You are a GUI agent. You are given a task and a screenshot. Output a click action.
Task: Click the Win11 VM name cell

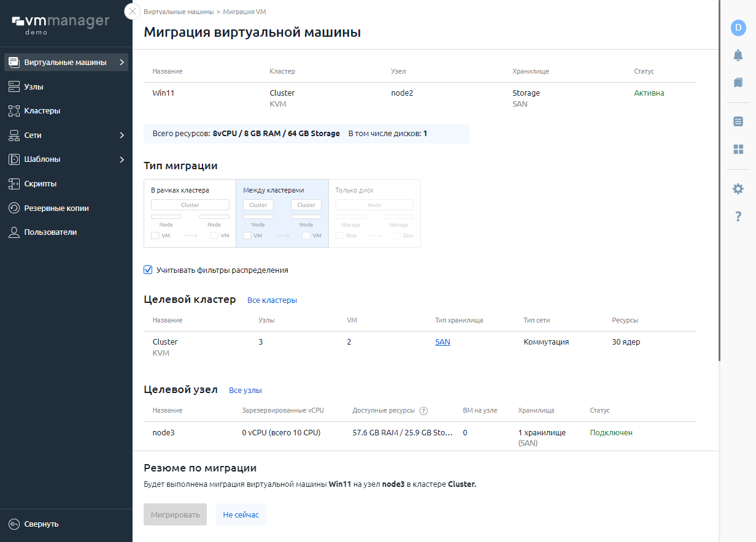click(x=163, y=93)
